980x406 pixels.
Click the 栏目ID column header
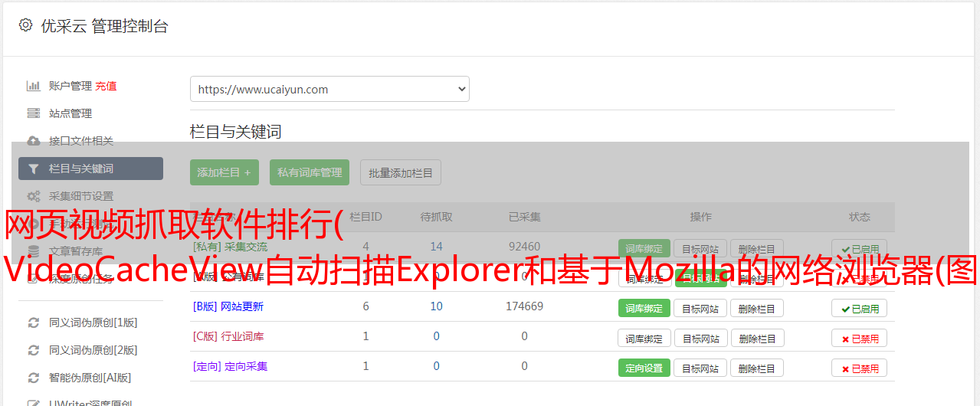(x=365, y=217)
